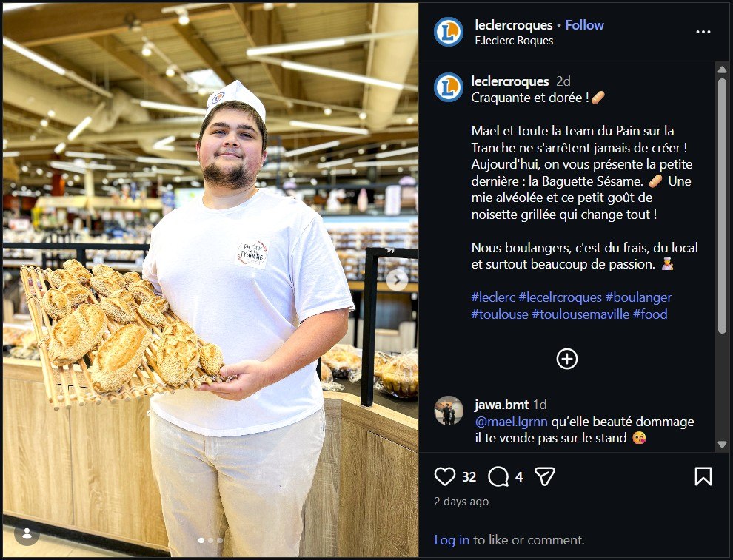The height and width of the screenshot is (560, 733).
Task: Open the #food hashtag
Action: pos(650,314)
